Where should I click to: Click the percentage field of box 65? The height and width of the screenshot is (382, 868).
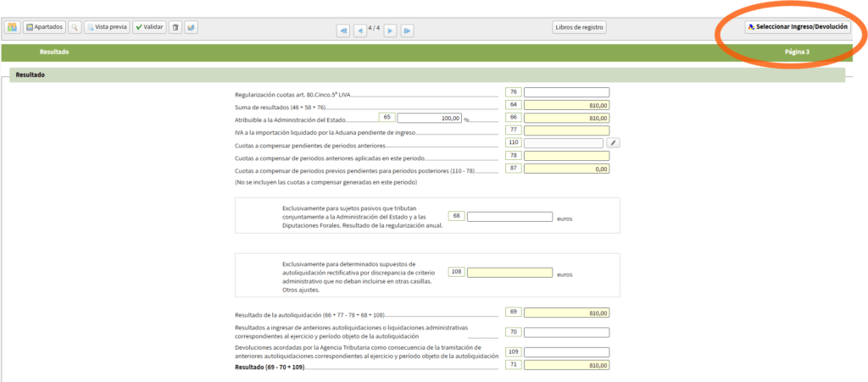pyautogui.click(x=430, y=118)
